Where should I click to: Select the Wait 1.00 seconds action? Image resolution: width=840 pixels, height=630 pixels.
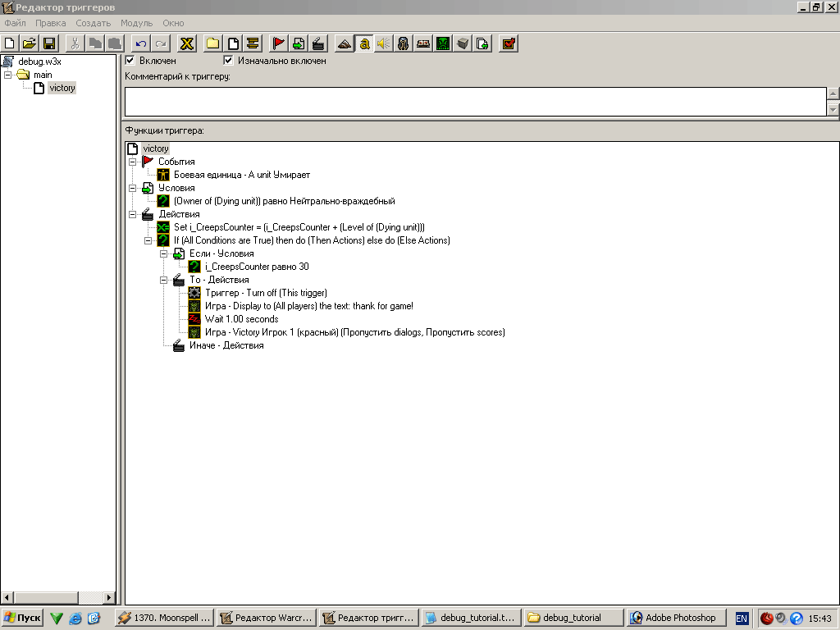242,319
